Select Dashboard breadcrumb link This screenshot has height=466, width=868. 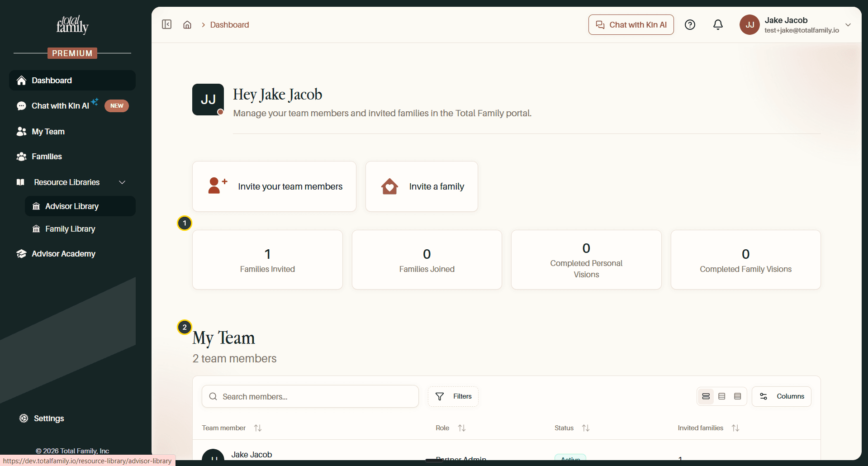coord(229,25)
